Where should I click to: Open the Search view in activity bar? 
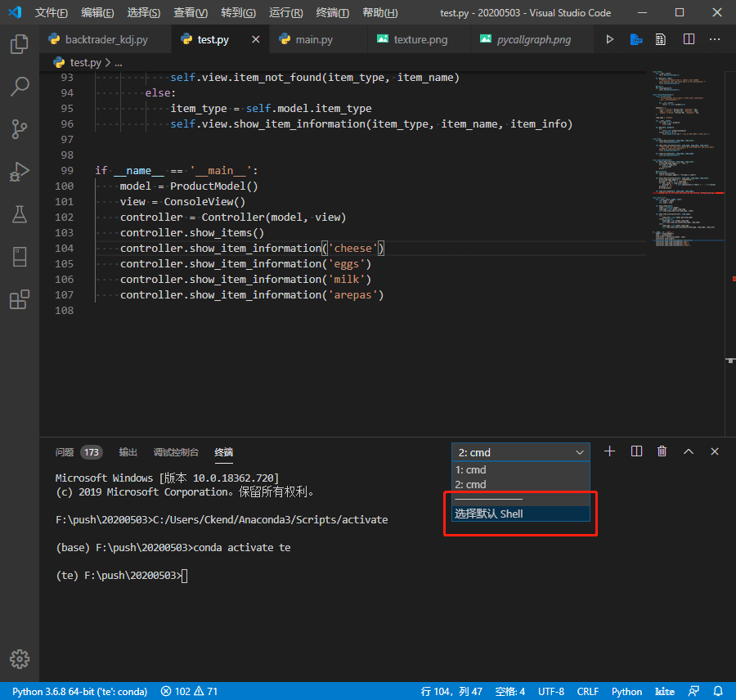coord(20,86)
